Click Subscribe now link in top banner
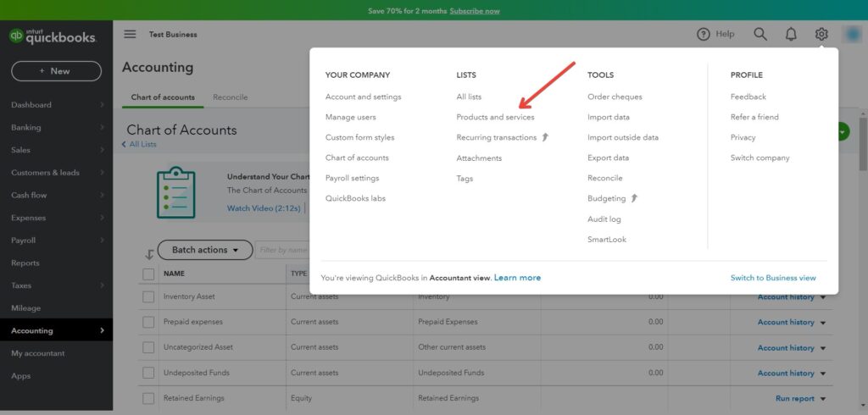Screen dimensions: 868x415 point(475,11)
